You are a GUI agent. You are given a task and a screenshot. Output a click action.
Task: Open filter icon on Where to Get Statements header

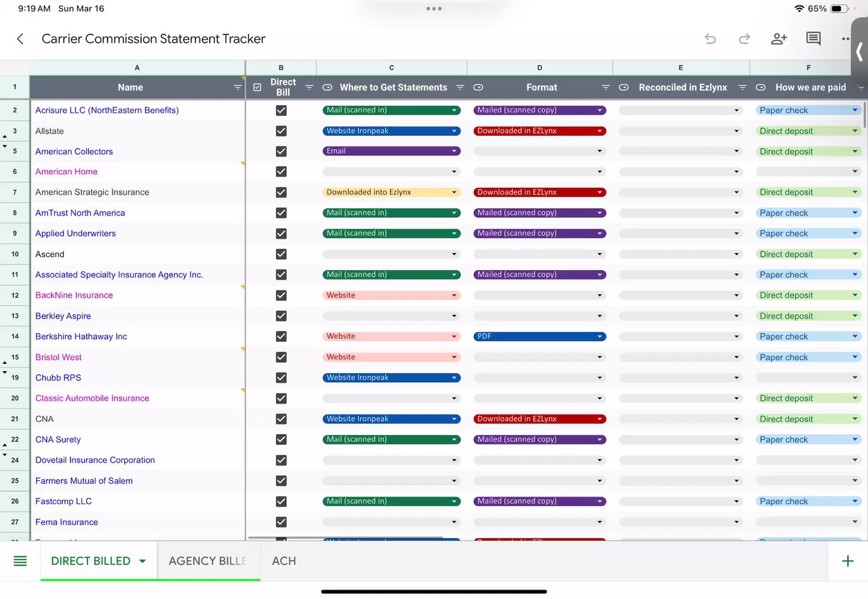[460, 88]
